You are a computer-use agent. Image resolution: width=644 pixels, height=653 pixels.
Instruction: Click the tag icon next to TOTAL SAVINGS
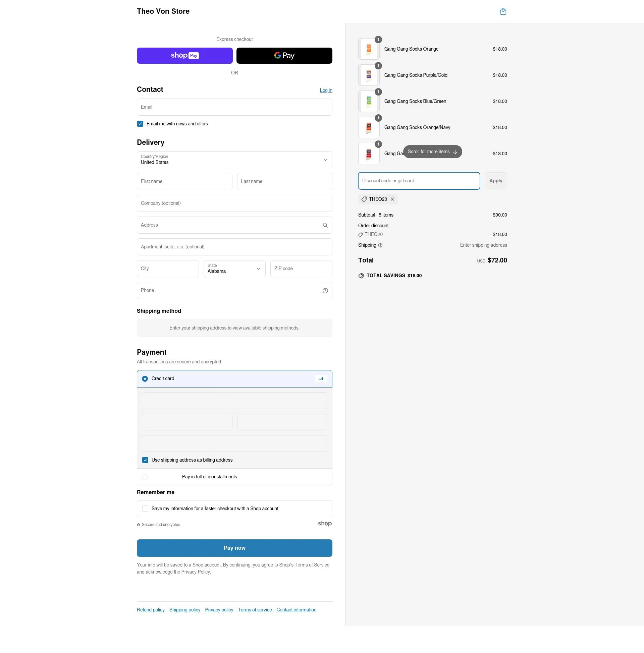(x=361, y=276)
